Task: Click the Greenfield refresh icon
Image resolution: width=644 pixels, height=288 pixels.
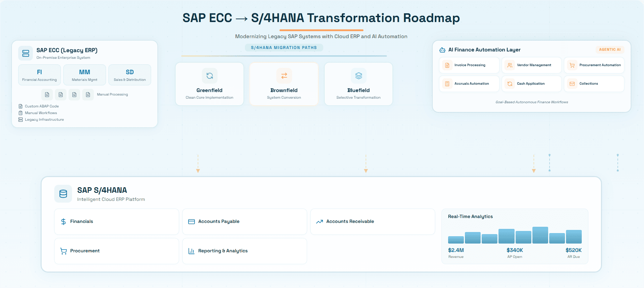Action: tap(210, 76)
